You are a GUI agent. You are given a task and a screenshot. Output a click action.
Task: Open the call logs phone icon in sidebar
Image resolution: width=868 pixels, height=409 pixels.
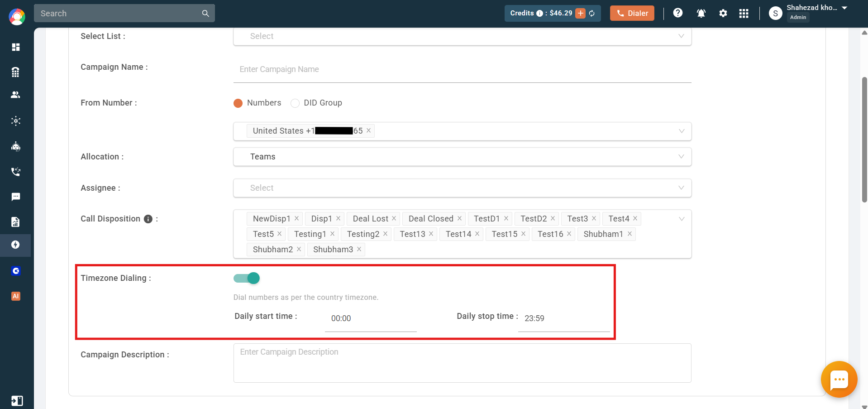coord(16,172)
